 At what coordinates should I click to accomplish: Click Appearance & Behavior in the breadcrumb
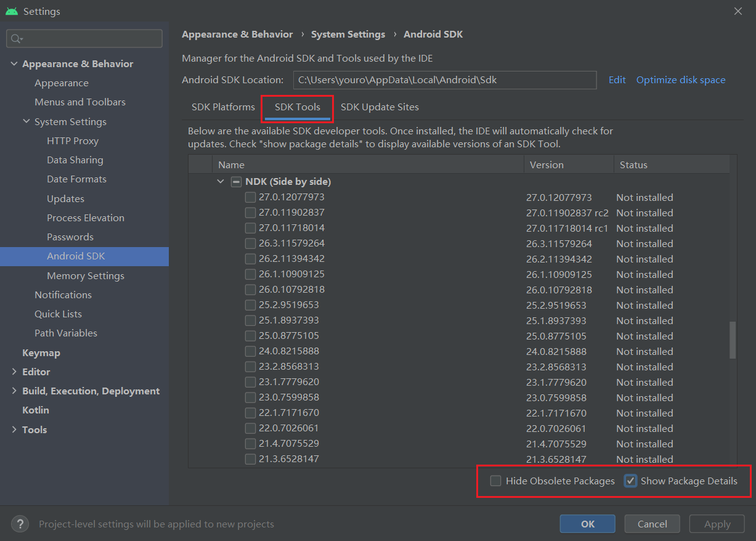point(237,35)
